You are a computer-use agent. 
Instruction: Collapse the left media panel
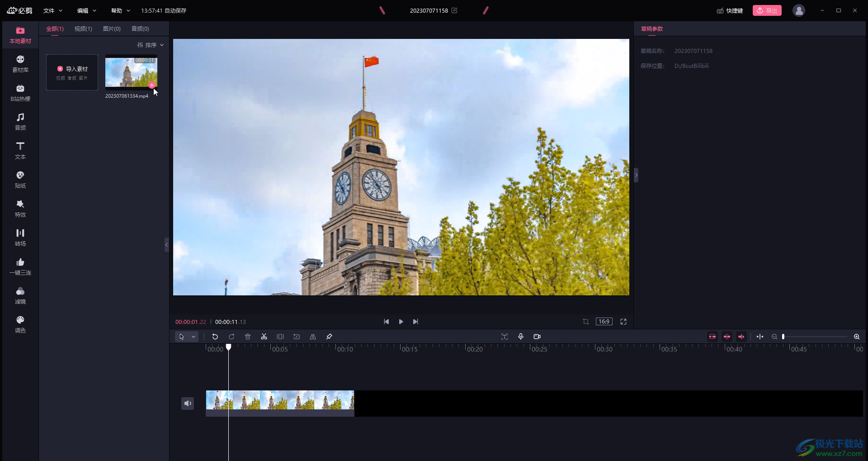(x=166, y=245)
